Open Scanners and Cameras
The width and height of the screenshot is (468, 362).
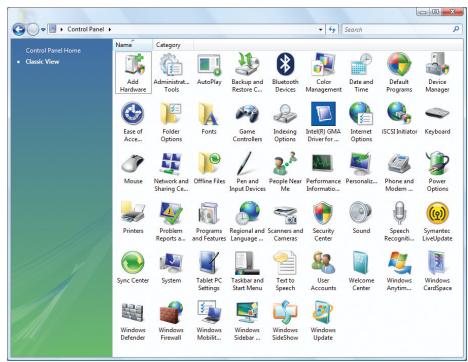(285, 222)
